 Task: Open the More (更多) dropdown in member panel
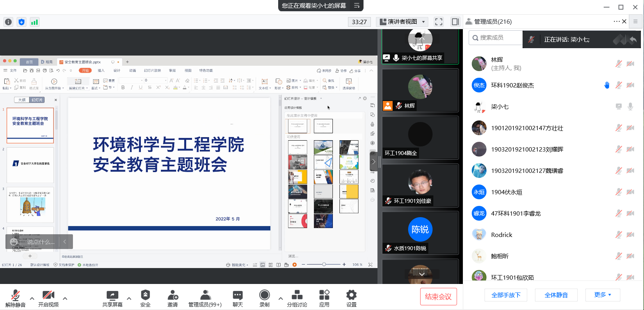click(602, 295)
